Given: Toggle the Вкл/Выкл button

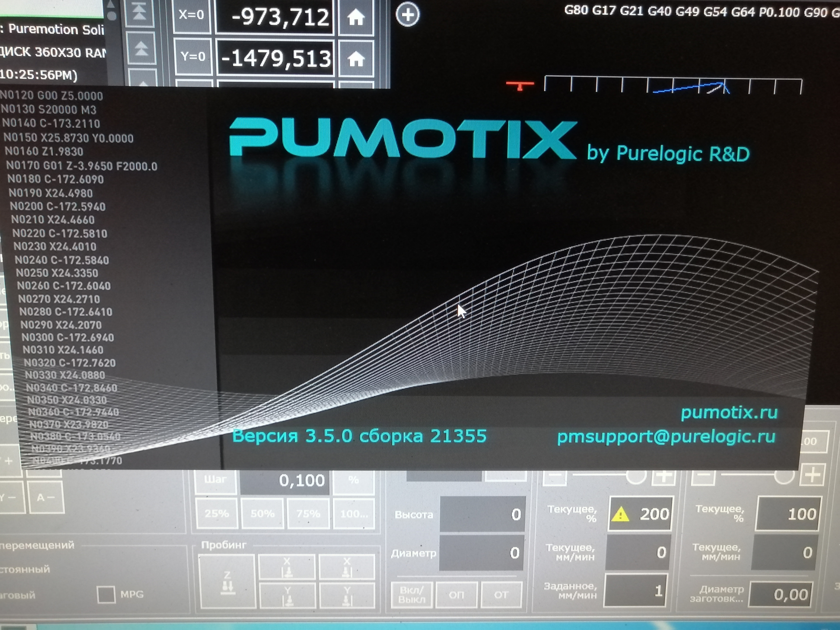Looking at the screenshot, I should point(411,595).
